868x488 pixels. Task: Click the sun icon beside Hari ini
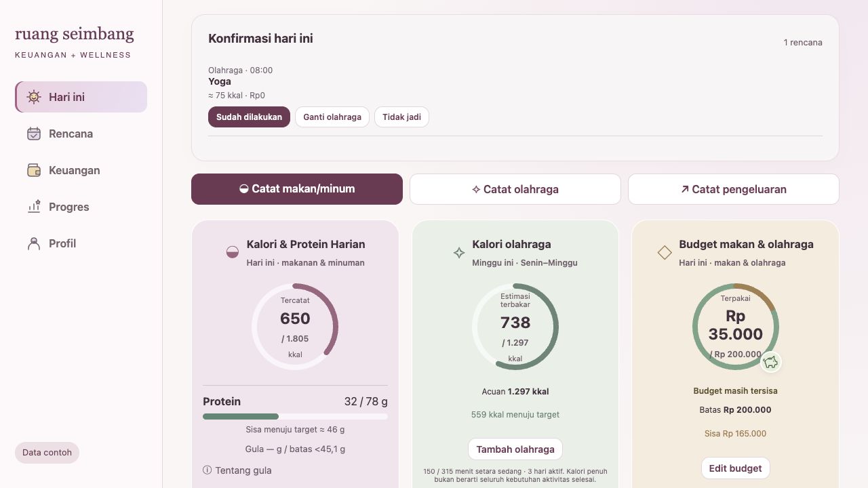(x=34, y=97)
